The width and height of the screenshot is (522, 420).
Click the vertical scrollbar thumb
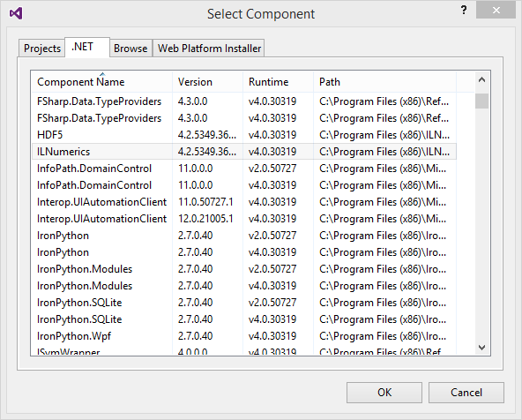coord(481,101)
